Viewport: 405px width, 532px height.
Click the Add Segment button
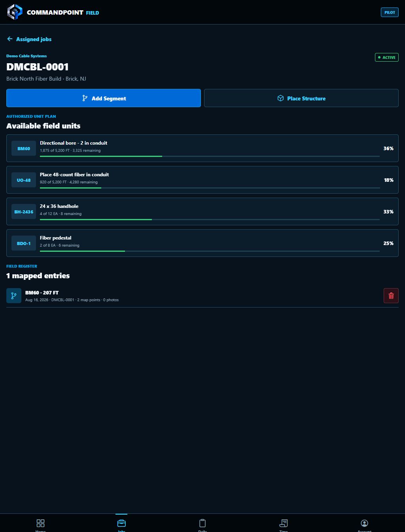(104, 98)
